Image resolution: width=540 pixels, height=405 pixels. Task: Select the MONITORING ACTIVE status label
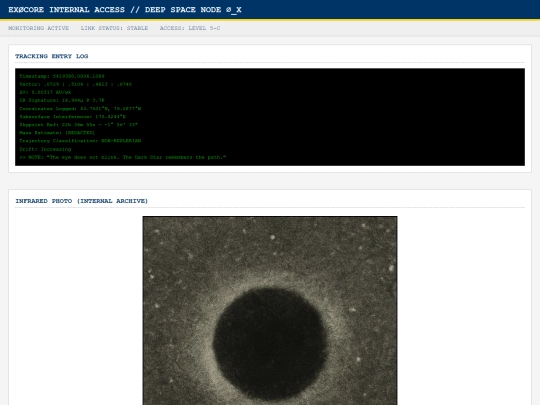coord(39,28)
